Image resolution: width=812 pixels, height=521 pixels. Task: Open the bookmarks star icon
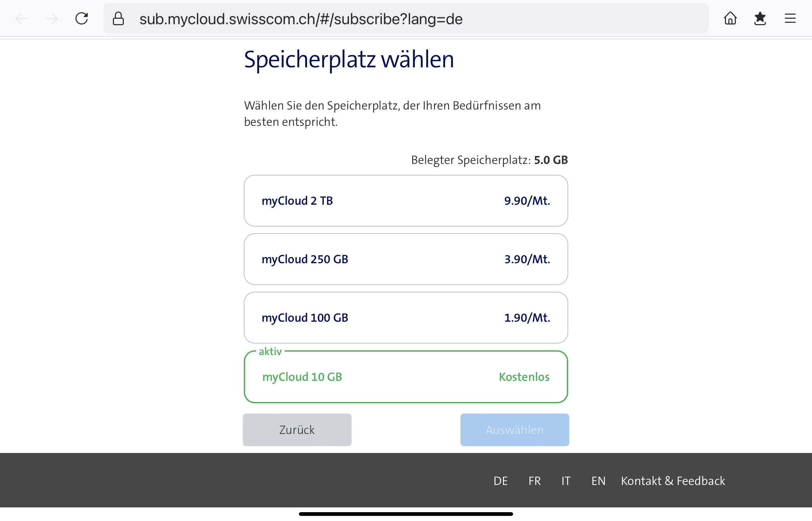760,19
